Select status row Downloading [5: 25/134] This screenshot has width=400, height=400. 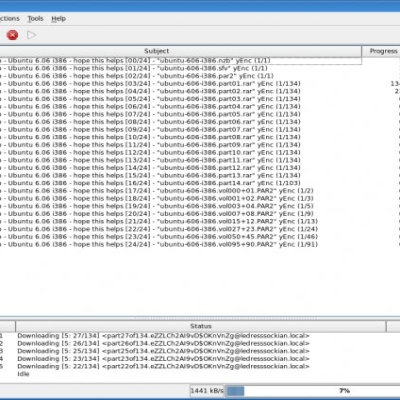pyautogui.click(x=200, y=351)
